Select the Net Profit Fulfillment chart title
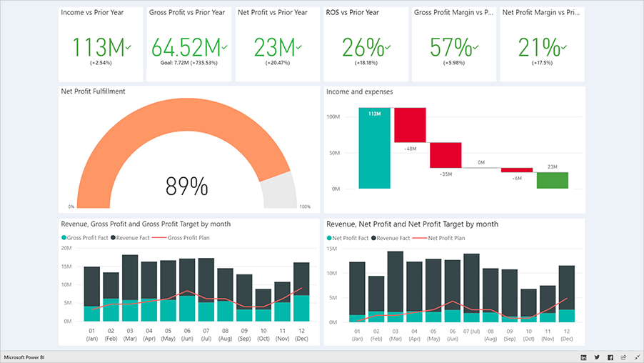The height and width of the screenshot is (363, 644). 94,91
